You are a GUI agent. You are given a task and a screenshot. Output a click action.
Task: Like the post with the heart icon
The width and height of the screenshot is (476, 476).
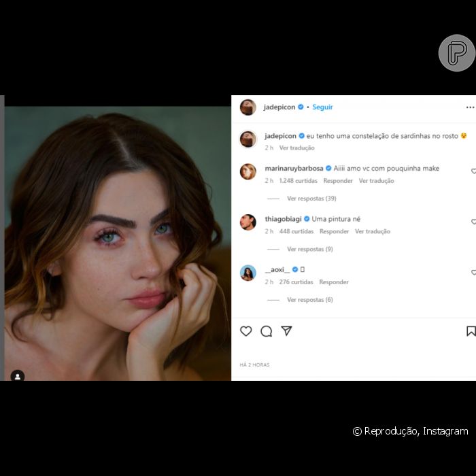click(x=246, y=331)
